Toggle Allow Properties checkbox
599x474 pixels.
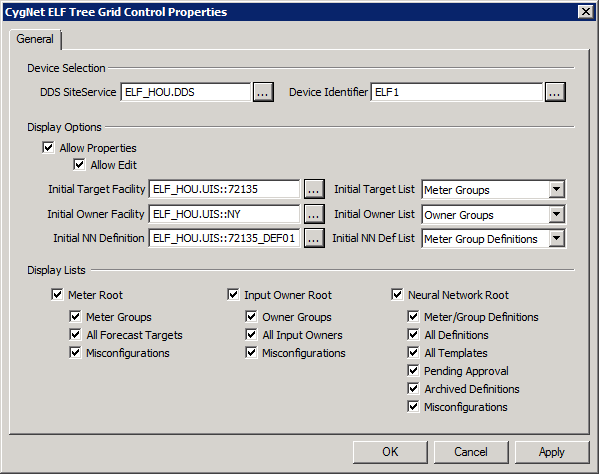(48, 147)
